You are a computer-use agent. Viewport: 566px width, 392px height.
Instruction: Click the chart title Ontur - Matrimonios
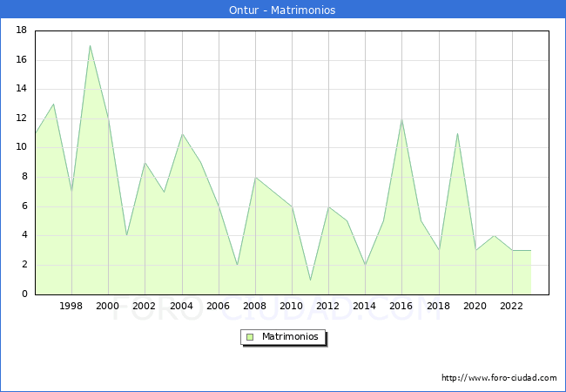coord(283,10)
